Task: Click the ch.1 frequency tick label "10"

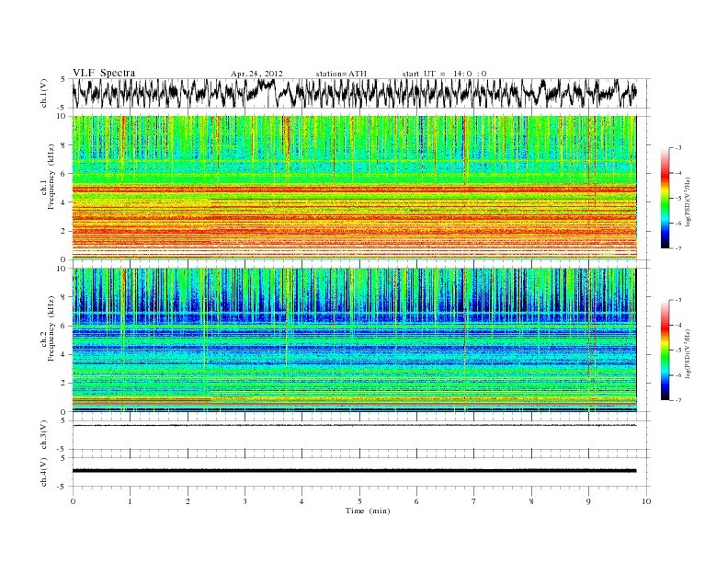Action: coord(63,116)
